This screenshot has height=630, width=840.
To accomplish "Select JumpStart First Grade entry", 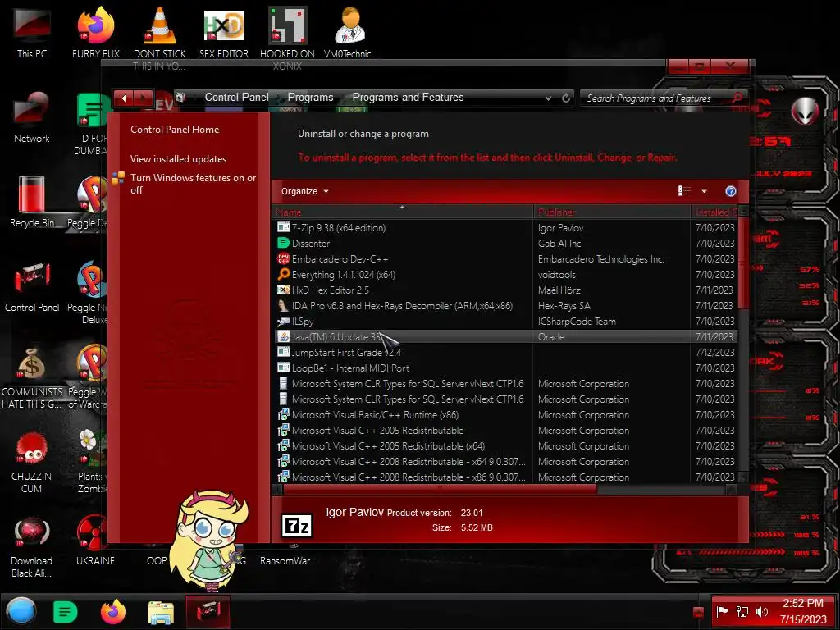I will pos(505,352).
